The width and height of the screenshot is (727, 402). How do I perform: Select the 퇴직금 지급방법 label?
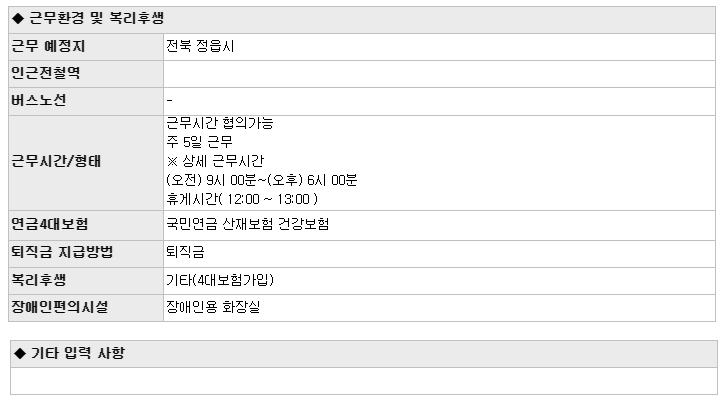click(62, 252)
